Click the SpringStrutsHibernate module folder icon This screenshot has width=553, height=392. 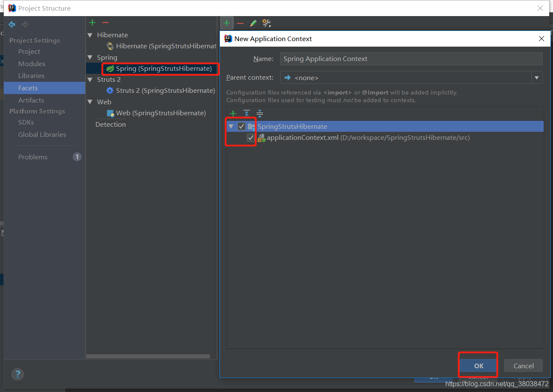(251, 126)
